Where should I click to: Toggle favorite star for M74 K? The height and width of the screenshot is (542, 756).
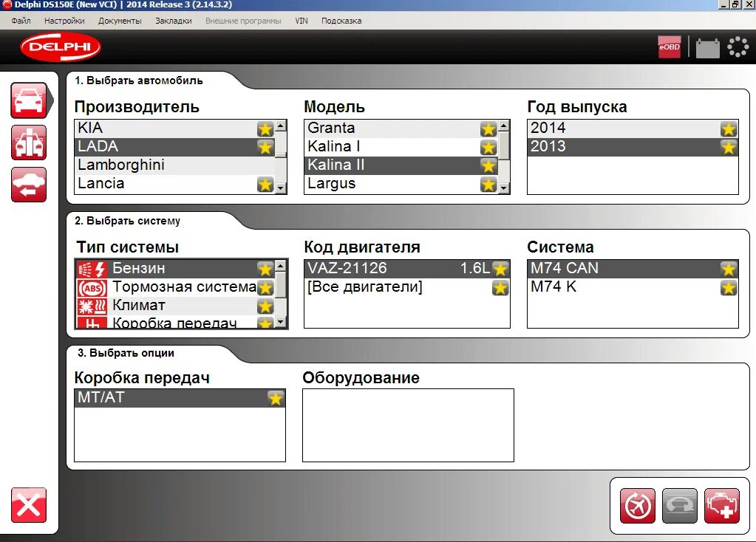[x=729, y=288]
